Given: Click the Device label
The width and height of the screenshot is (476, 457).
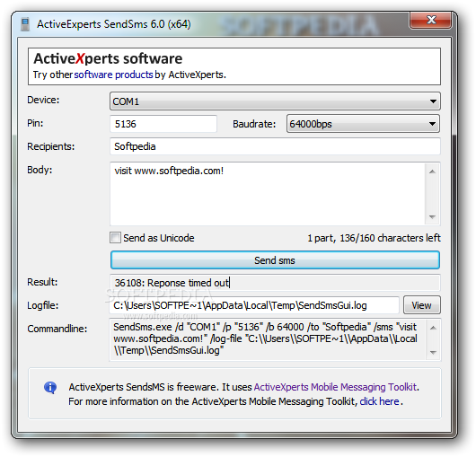Looking at the screenshot, I should [x=43, y=100].
